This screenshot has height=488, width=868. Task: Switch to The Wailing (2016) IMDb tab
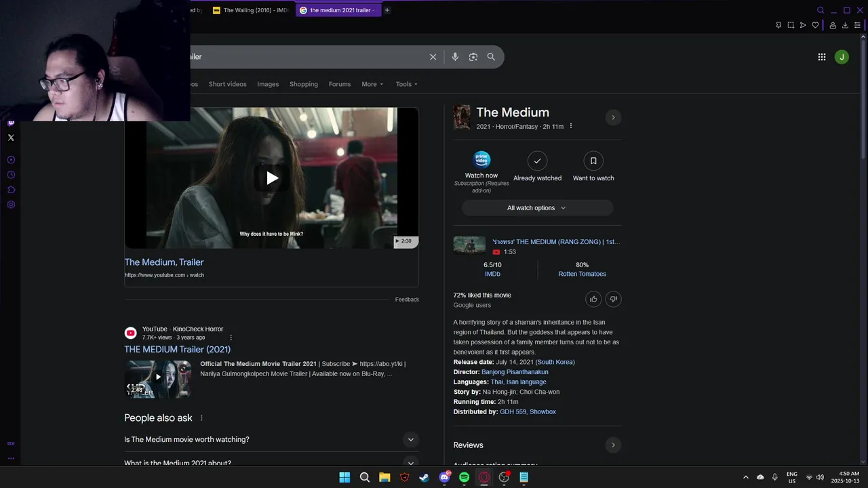click(x=252, y=10)
